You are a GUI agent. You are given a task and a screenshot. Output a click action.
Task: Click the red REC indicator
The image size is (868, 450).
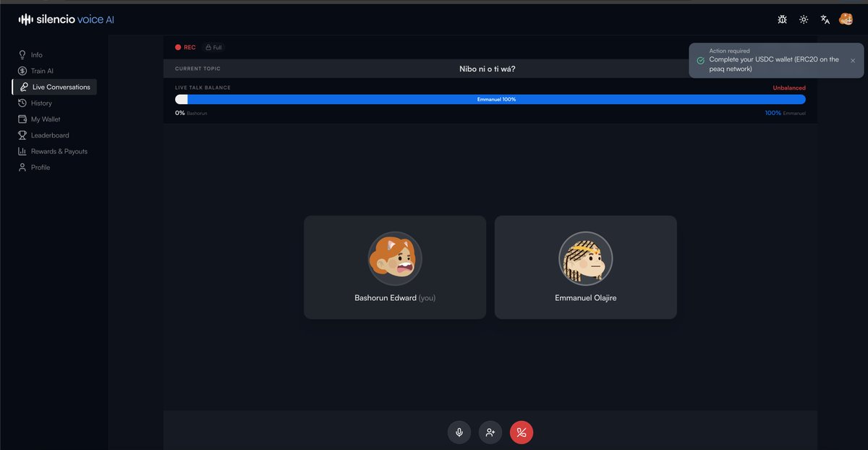coord(185,47)
